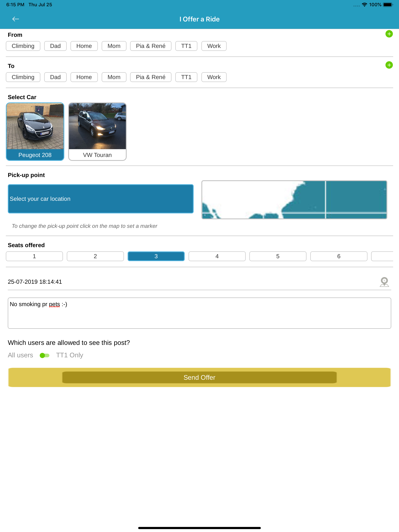This screenshot has height=532, width=399.
Task: Click the pick-up point map
Action: [x=294, y=200]
